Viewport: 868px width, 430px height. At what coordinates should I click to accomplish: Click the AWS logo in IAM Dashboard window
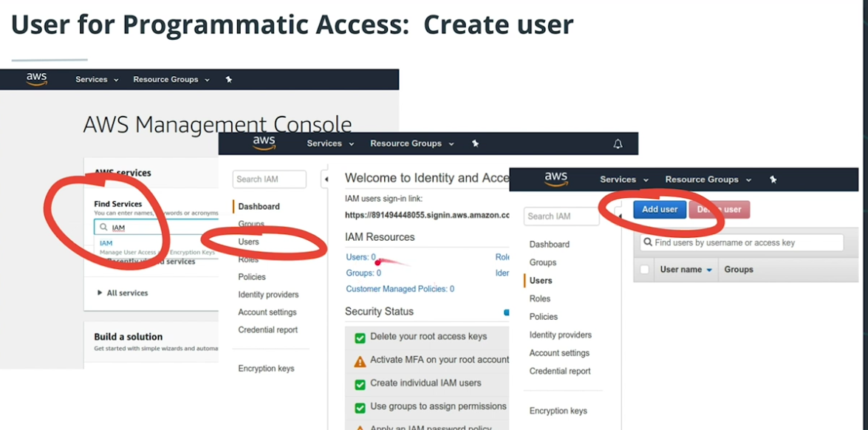pos(264,143)
